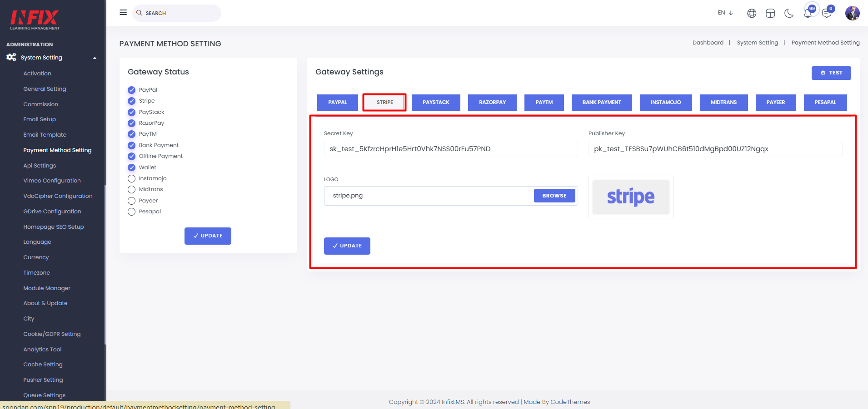Click the Stripe logo preview thumbnail
Image resolution: width=868 pixels, height=409 pixels.
(x=631, y=197)
